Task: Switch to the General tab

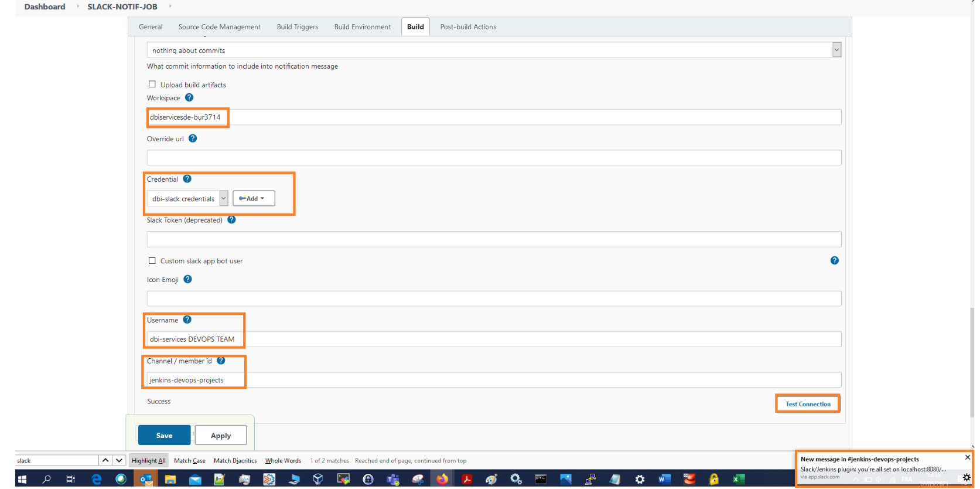Action: pos(151,27)
